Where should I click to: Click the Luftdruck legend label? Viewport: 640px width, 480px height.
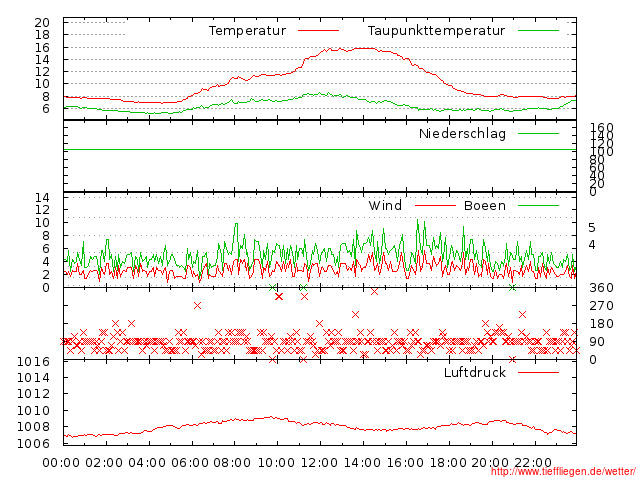tap(475, 372)
